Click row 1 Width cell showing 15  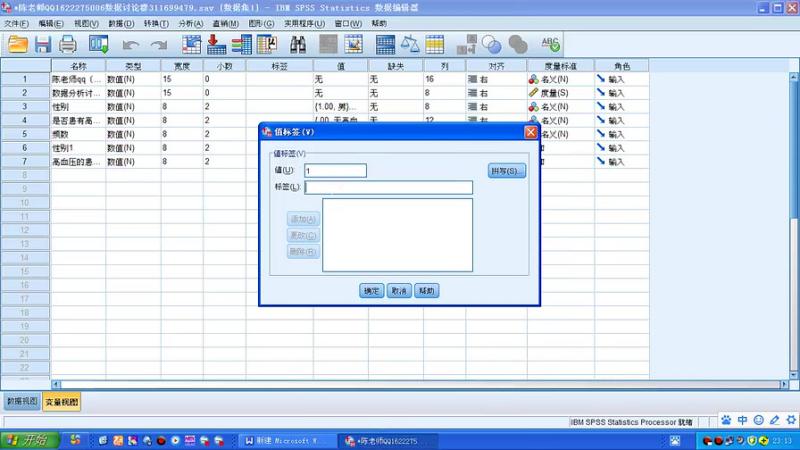182,79
